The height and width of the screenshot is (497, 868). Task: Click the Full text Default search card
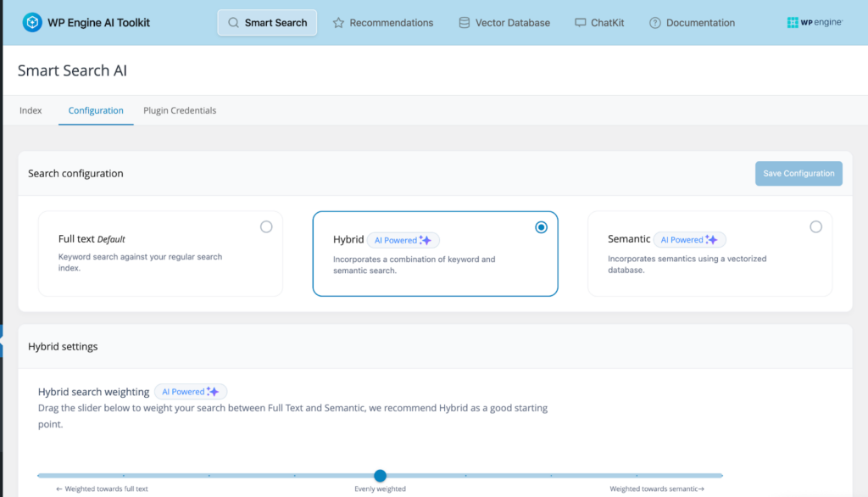(x=160, y=254)
